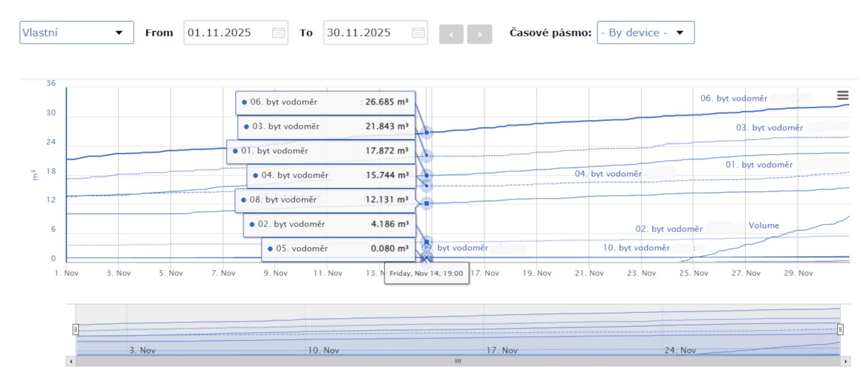Open the chart hamburger context menu
The image size is (868, 377).
(x=842, y=95)
